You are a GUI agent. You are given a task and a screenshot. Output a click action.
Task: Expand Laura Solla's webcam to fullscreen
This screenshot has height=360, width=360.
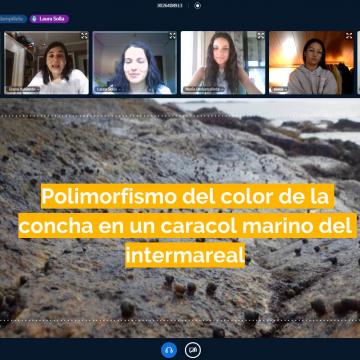172,36
